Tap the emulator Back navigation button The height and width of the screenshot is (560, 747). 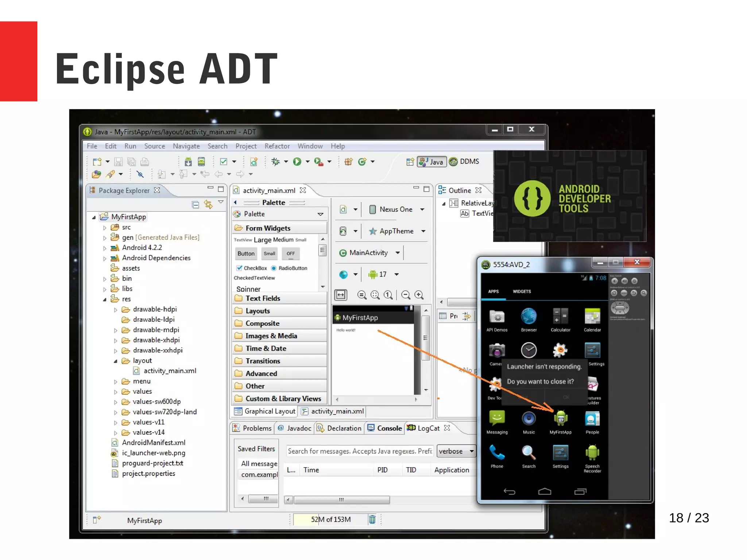[x=509, y=491]
